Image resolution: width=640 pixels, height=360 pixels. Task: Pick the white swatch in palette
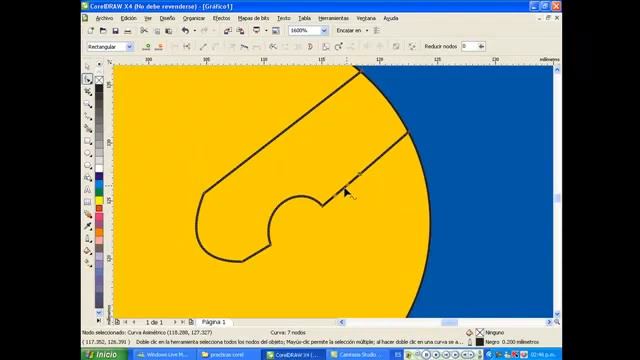tap(99, 169)
